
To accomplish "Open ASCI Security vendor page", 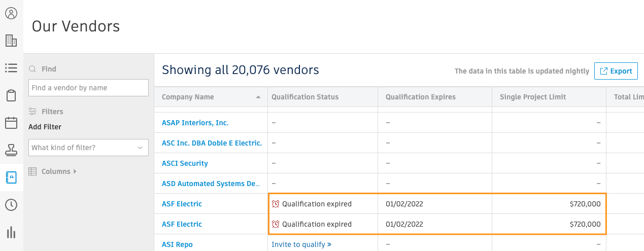I will [185, 163].
